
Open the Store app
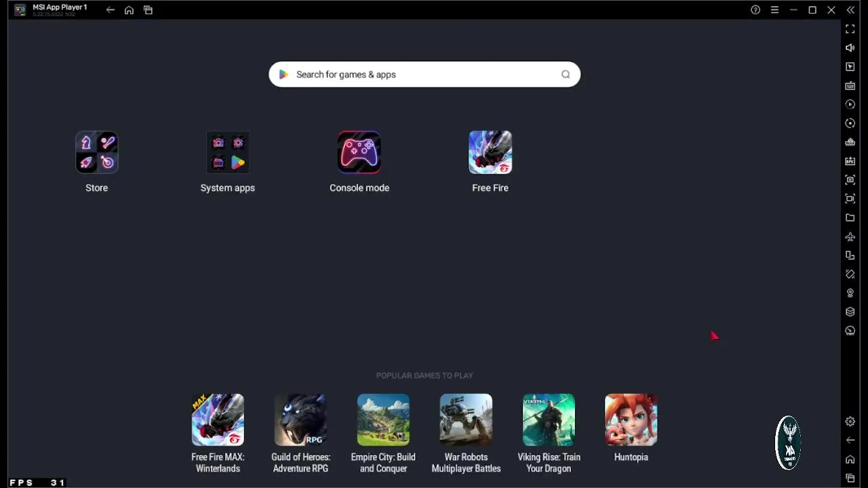97,152
